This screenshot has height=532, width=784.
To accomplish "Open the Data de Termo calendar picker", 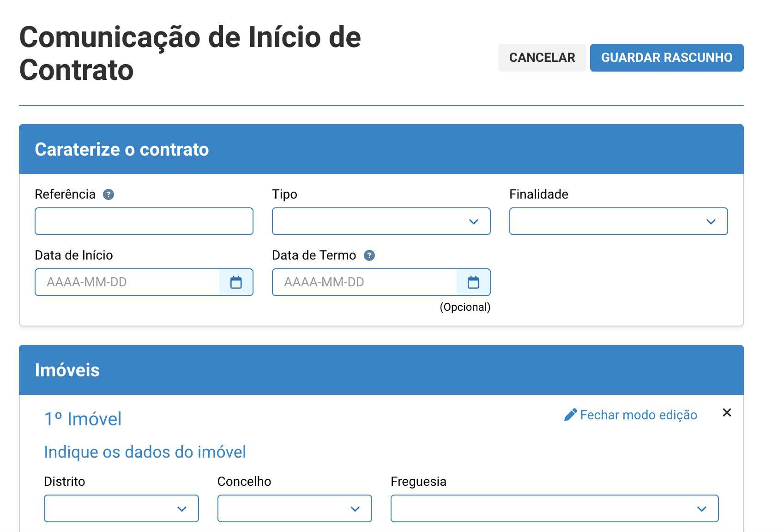I will coord(473,282).
